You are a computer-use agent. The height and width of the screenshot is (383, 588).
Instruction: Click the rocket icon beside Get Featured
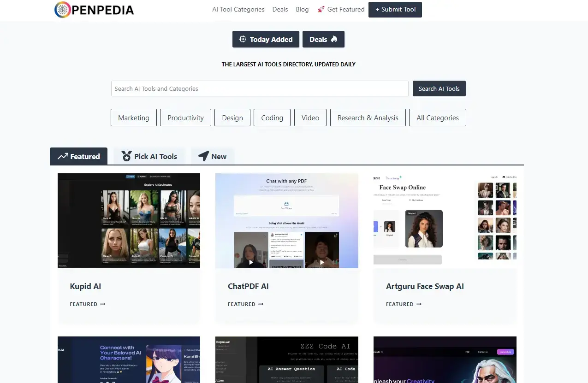(x=321, y=9)
